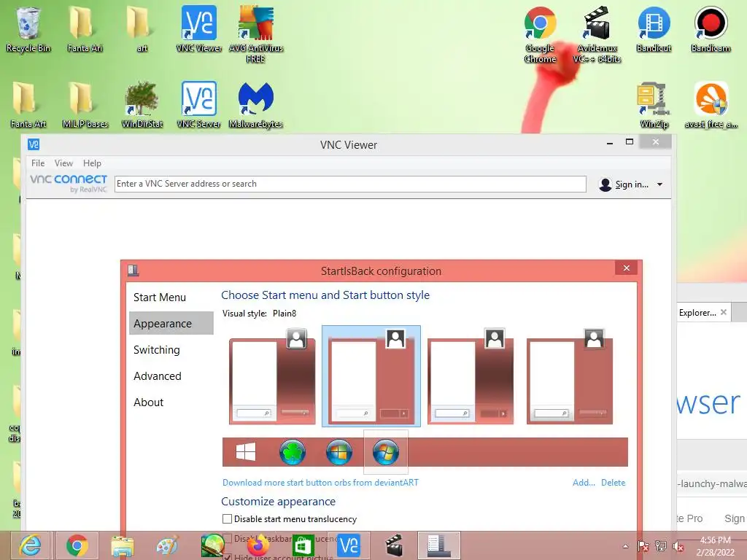The image size is (747, 560).
Task: Open the Malwarebytes desktop shortcut
Action: (256, 105)
